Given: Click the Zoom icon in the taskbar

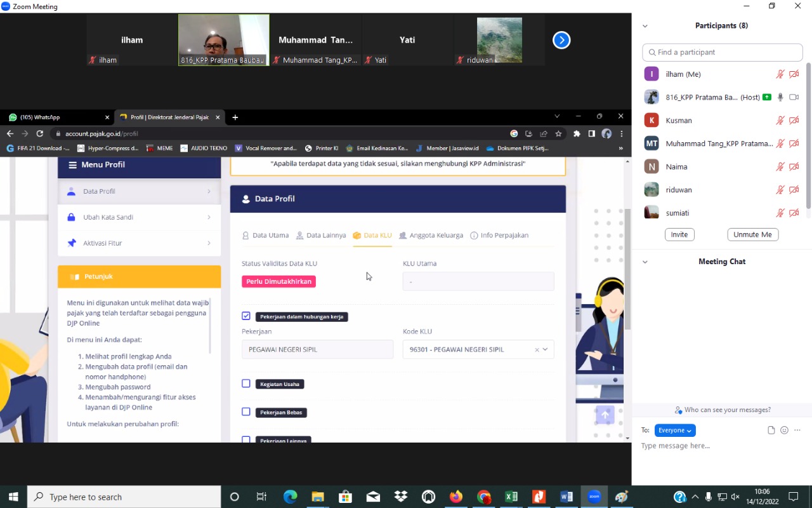Looking at the screenshot, I should 594,497.
